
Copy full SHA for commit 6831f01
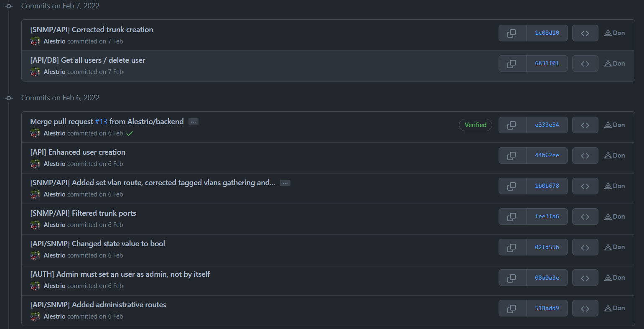click(x=512, y=64)
